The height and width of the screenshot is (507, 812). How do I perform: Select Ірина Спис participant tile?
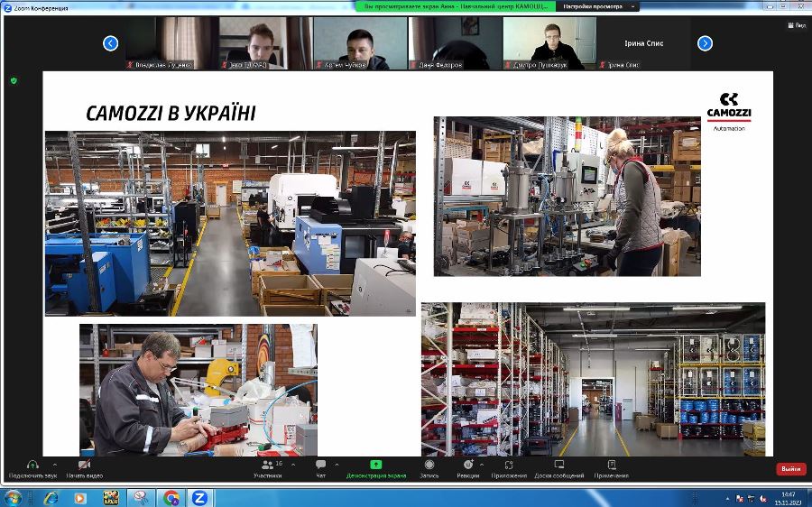tap(644, 43)
